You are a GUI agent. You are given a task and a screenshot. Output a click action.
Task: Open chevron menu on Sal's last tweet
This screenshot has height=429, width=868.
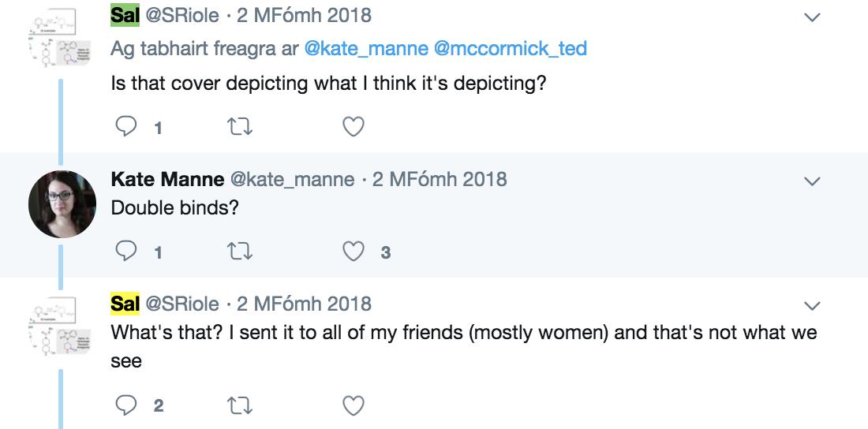811,305
